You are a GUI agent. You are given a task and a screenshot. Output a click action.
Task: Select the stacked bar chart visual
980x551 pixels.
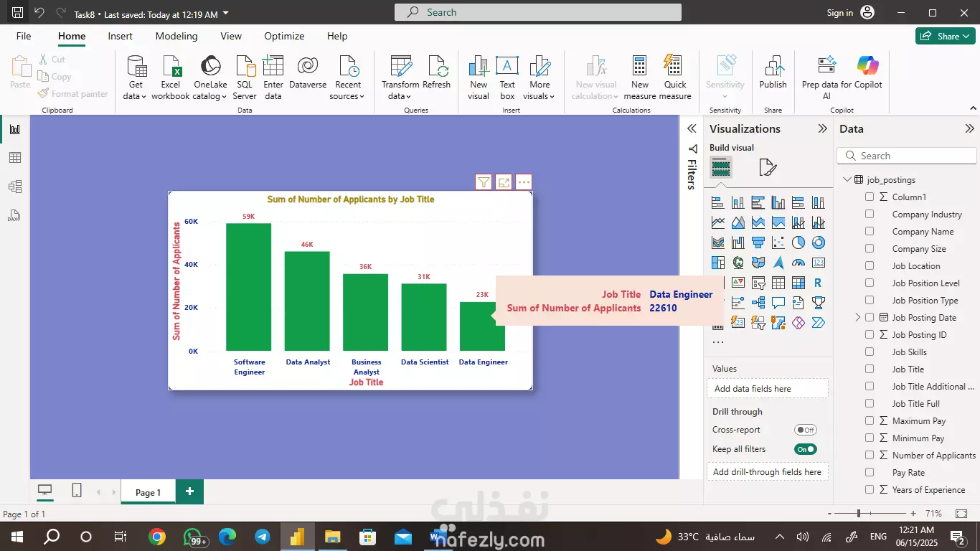tap(718, 202)
